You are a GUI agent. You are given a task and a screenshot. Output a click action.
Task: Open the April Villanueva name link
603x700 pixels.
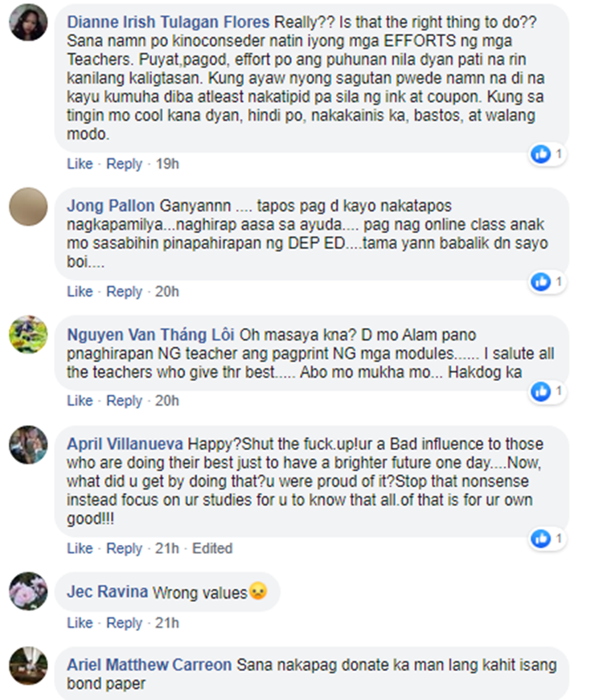(x=125, y=444)
